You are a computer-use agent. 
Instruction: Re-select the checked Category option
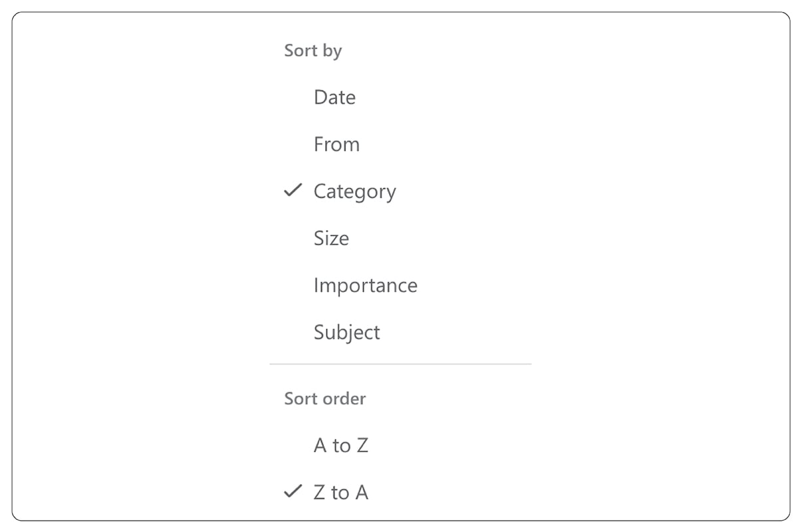click(x=354, y=191)
